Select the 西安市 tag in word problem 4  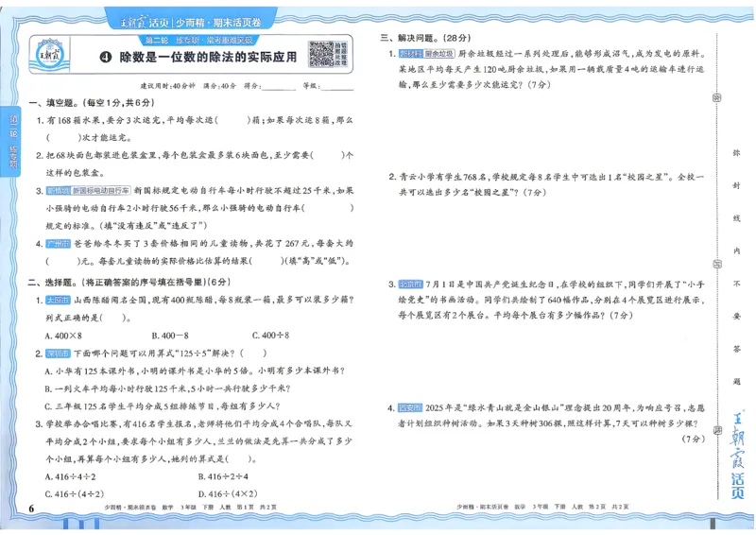coord(410,408)
